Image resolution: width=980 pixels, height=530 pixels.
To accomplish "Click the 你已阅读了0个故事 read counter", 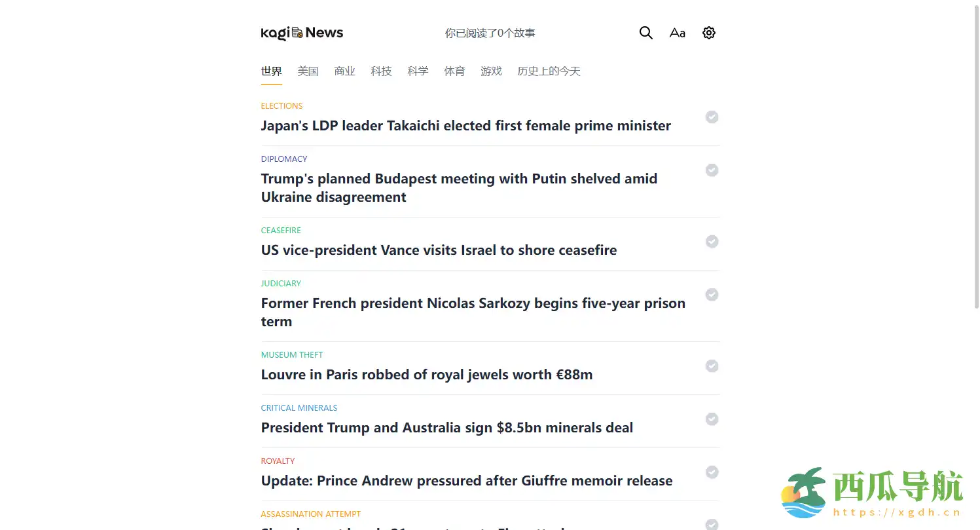I will tap(490, 33).
